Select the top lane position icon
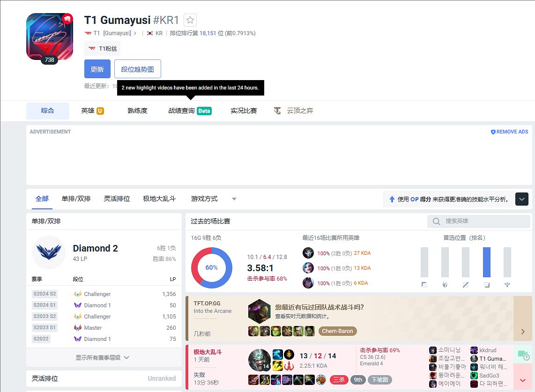The image size is (535, 392). click(424, 284)
